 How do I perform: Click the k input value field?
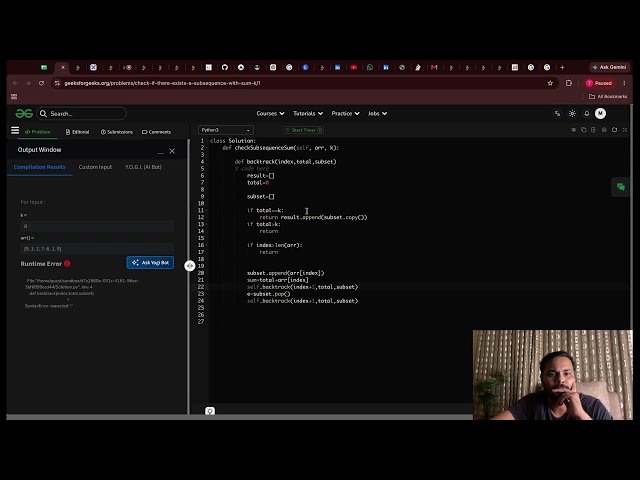tap(97, 226)
